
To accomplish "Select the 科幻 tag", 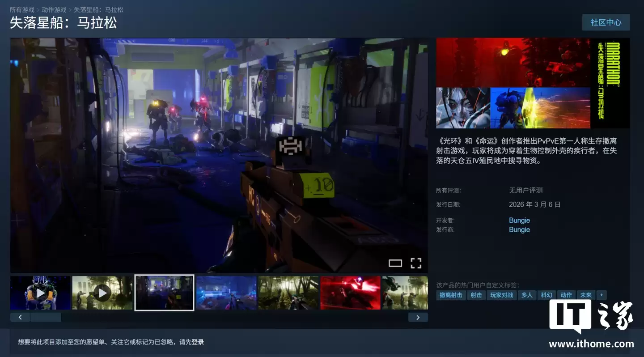I will coord(546,295).
